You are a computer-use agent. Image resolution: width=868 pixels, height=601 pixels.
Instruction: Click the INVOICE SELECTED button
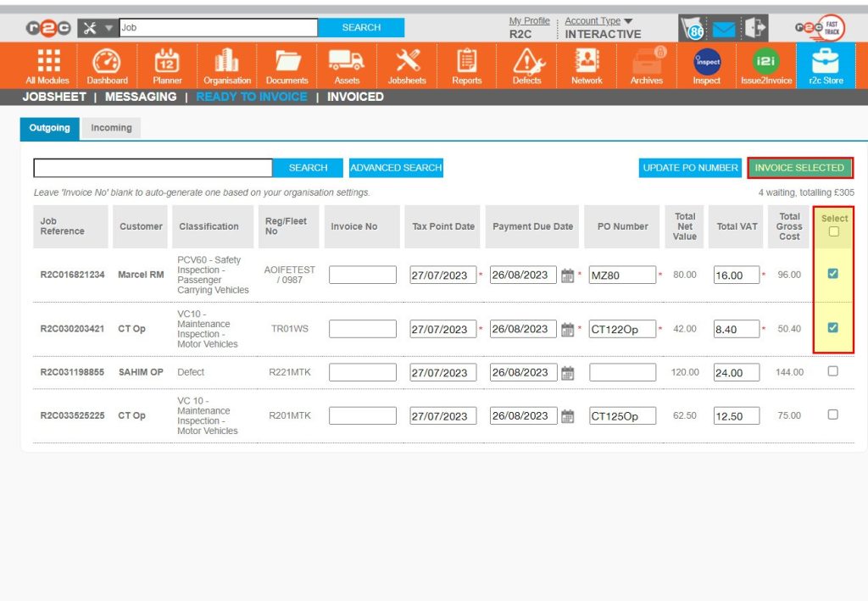[800, 168]
